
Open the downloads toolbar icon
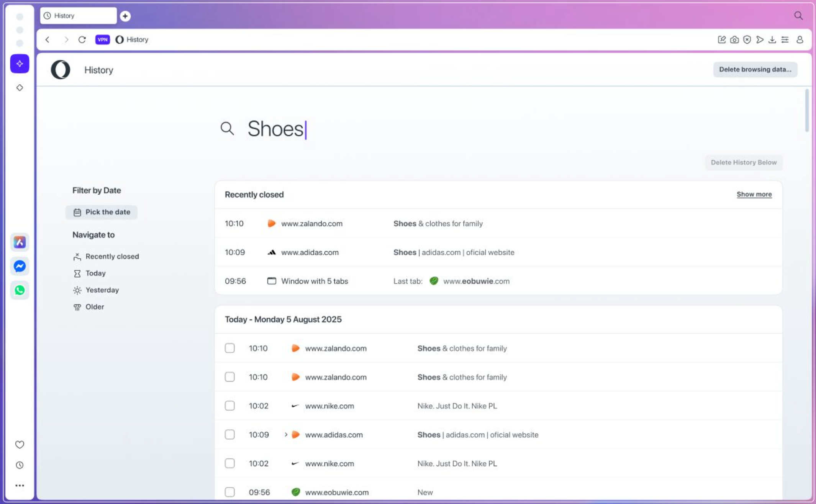(x=772, y=39)
